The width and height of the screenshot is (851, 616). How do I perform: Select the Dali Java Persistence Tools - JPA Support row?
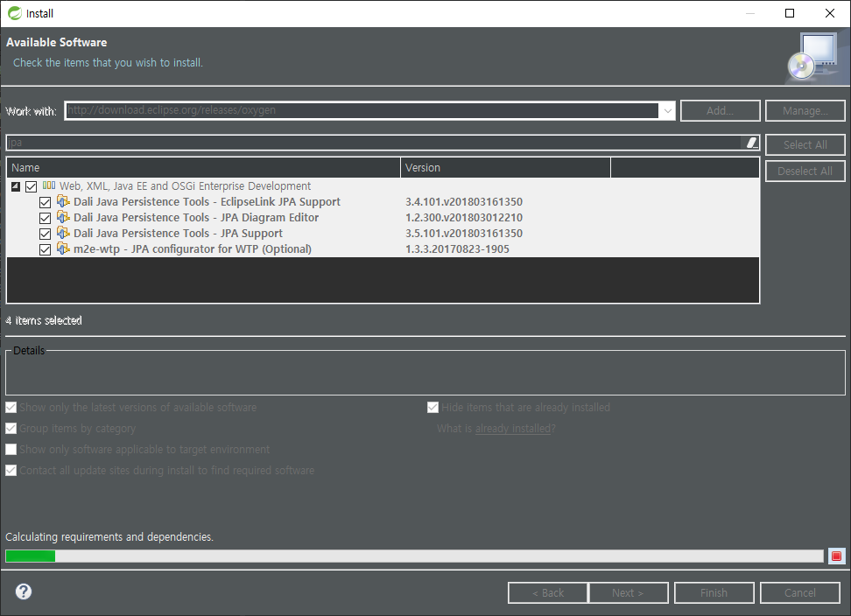pyautogui.click(x=383, y=233)
